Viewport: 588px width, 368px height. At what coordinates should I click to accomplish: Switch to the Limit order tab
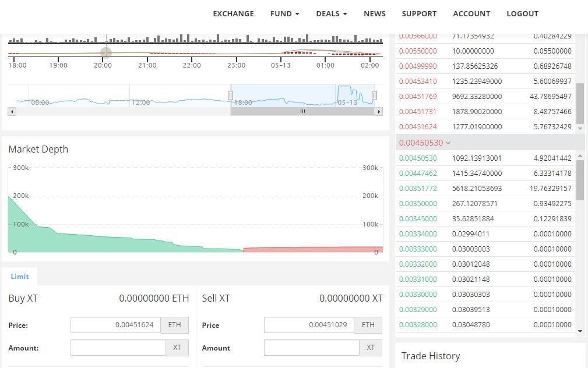pyautogui.click(x=20, y=276)
